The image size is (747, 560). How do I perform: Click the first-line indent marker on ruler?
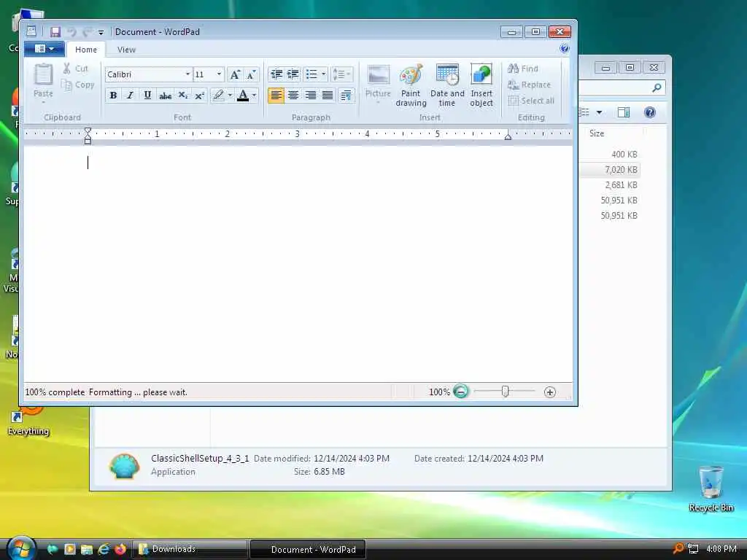click(x=88, y=131)
